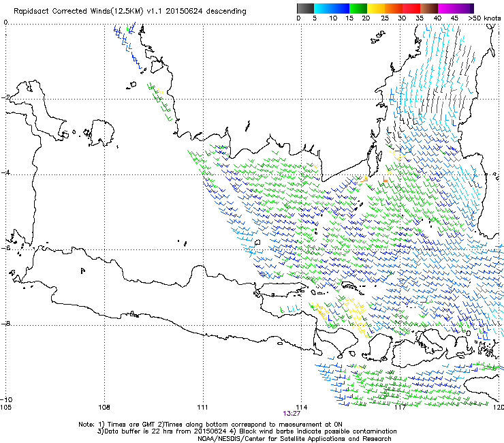This screenshot has height=443, width=504.
Task: Click the "35" color scale label
Action: point(420,18)
